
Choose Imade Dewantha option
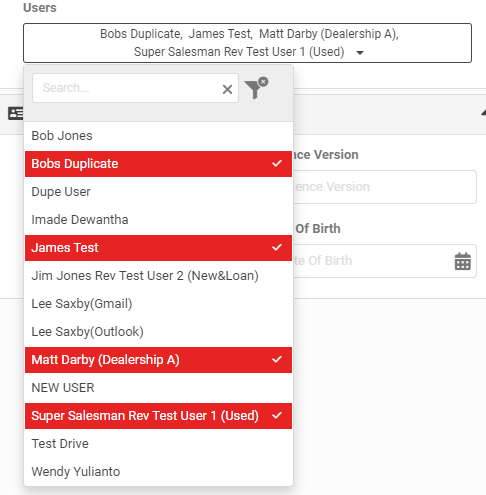point(158,220)
